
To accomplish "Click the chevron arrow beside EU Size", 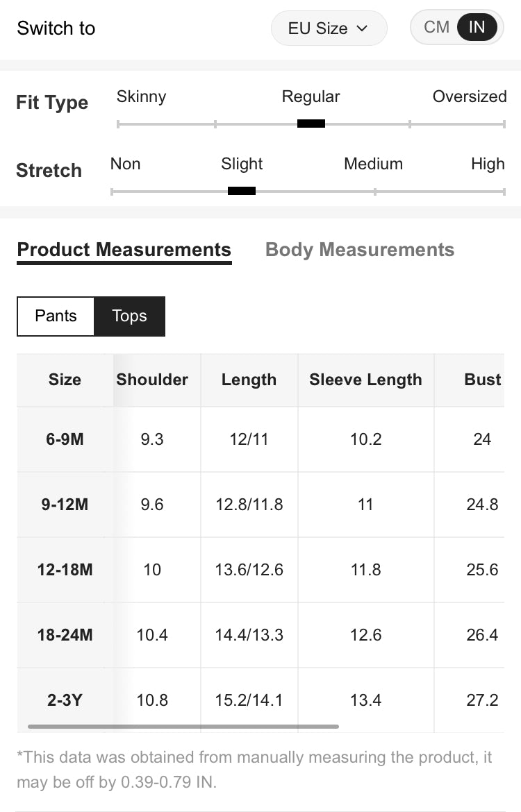I will coord(361,28).
